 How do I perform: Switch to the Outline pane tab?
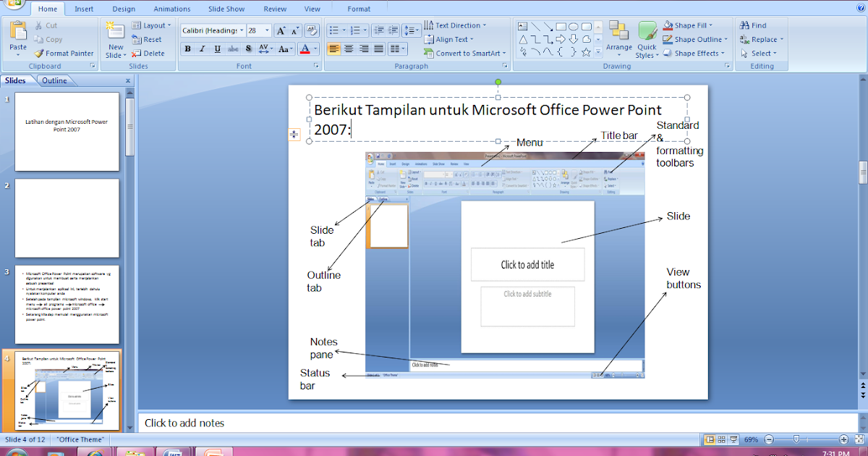[54, 80]
